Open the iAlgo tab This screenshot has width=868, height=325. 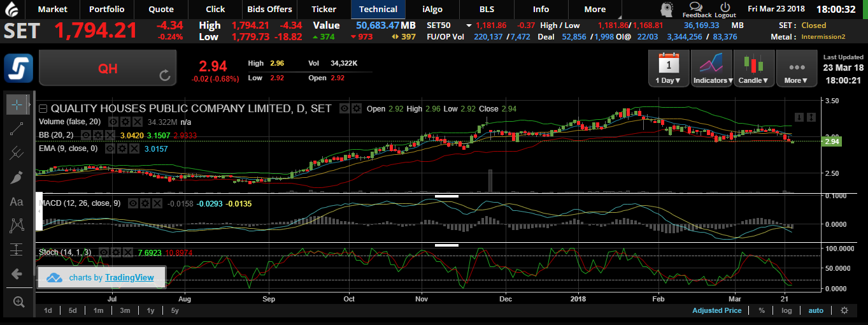click(433, 9)
